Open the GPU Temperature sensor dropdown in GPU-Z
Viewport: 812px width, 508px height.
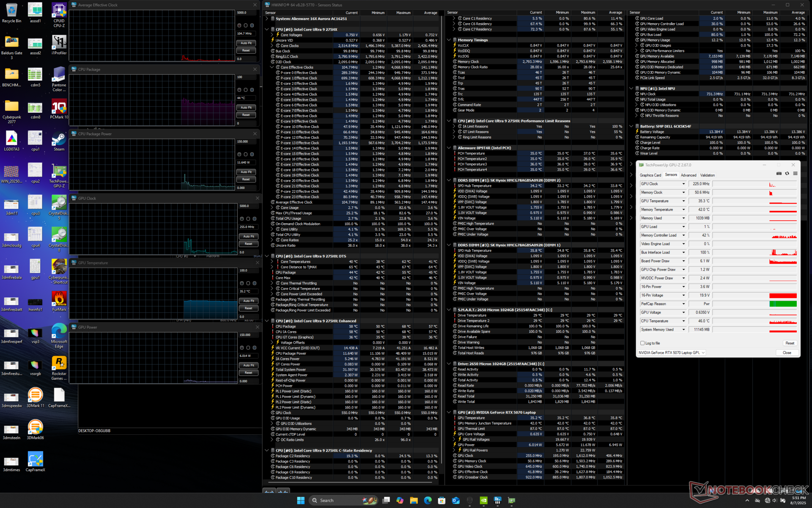[x=683, y=201]
